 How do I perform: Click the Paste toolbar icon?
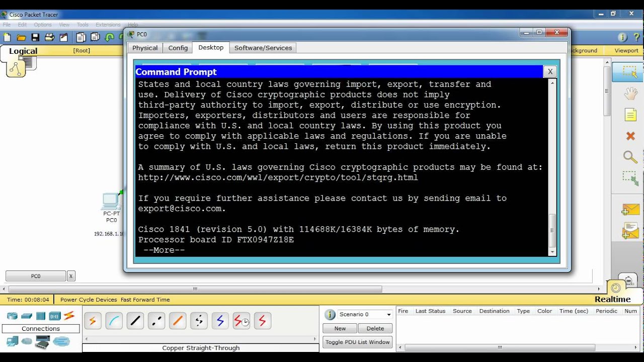[95, 37]
